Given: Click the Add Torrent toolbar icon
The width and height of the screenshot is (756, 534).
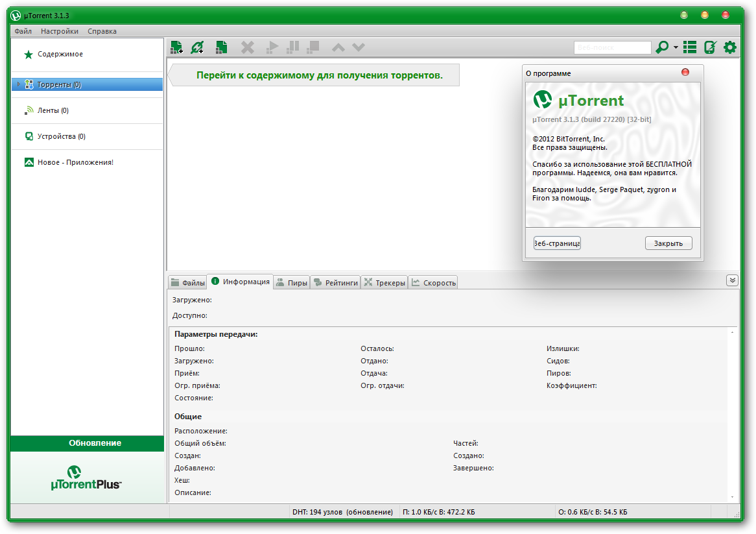Looking at the screenshot, I should pyautogui.click(x=176, y=47).
